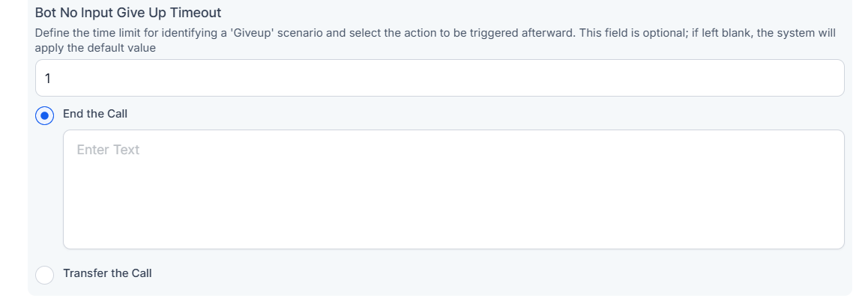Click "apply the default value" description text
The height and width of the screenshot is (307, 868).
click(95, 47)
